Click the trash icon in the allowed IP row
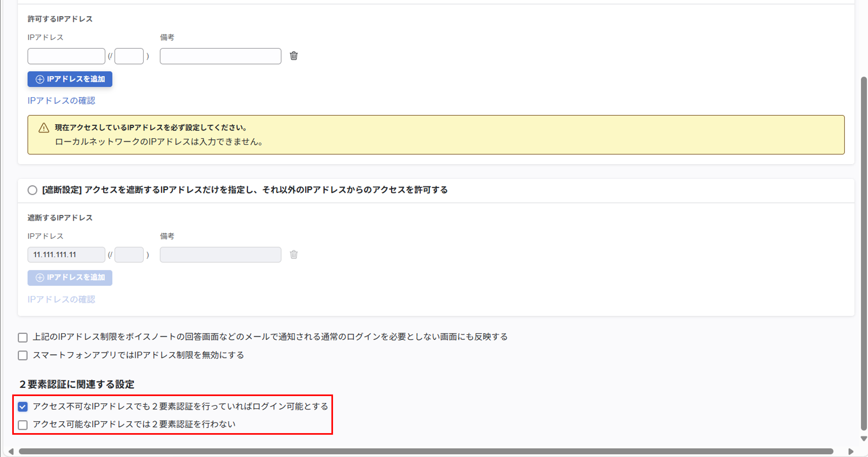This screenshot has width=868, height=457. [294, 56]
